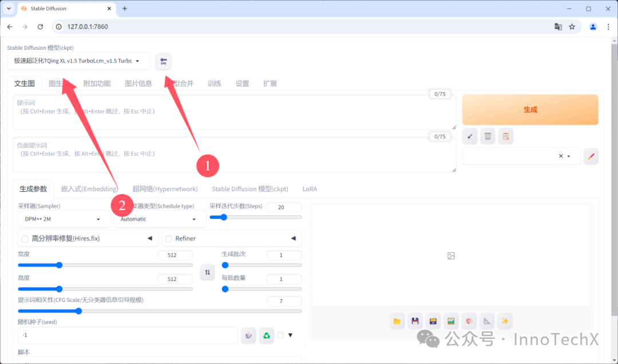Open the Chrome profile avatar icon
Image resolution: width=618 pixels, height=364 pixels.
pyautogui.click(x=593, y=27)
